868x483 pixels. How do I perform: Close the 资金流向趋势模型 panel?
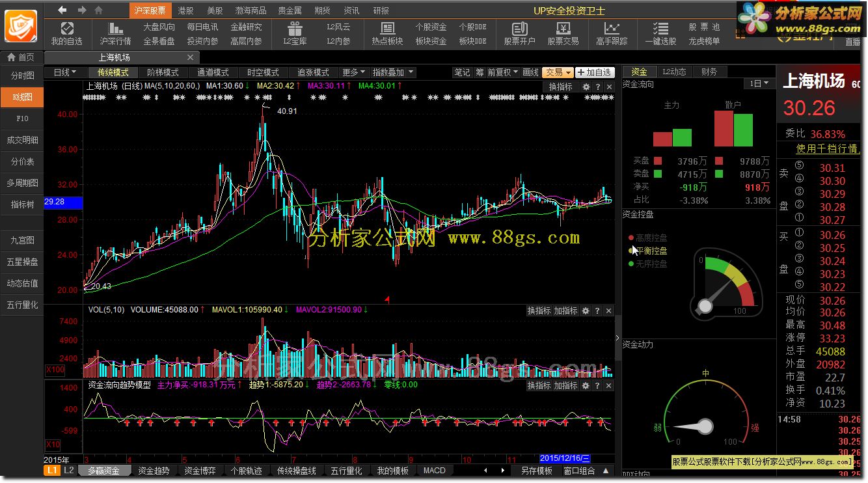[x=609, y=386]
